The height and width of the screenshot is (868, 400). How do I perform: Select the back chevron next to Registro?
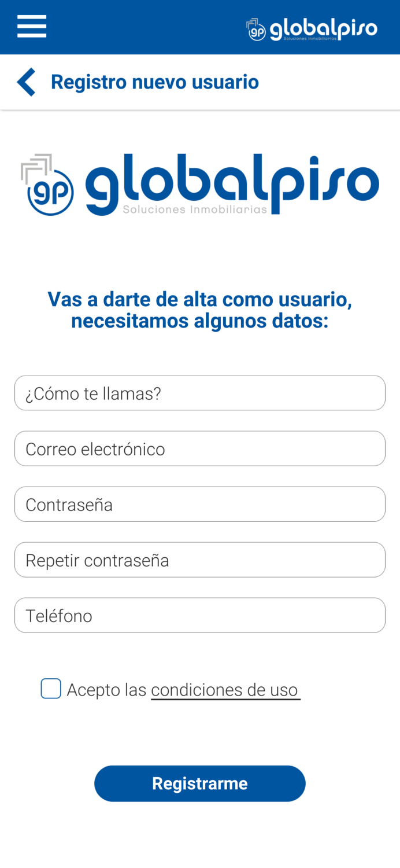point(25,81)
